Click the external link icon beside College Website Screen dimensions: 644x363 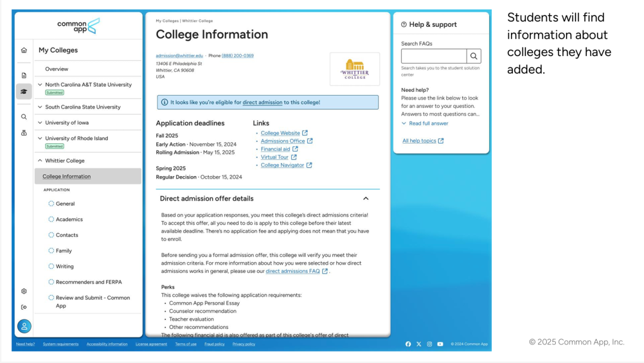tap(305, 133)
